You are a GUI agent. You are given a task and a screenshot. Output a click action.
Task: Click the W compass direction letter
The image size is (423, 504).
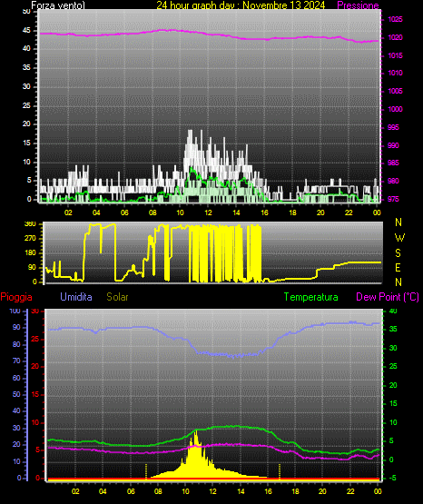(399, 238)
